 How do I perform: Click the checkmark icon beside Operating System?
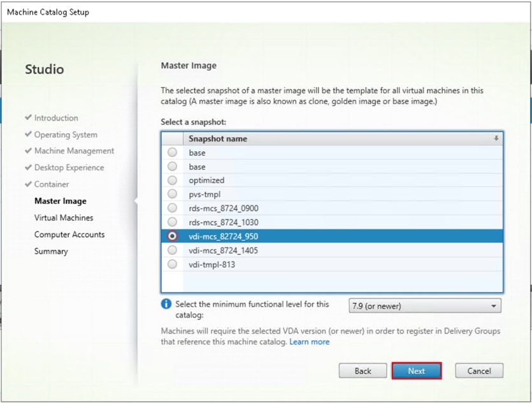29,134
